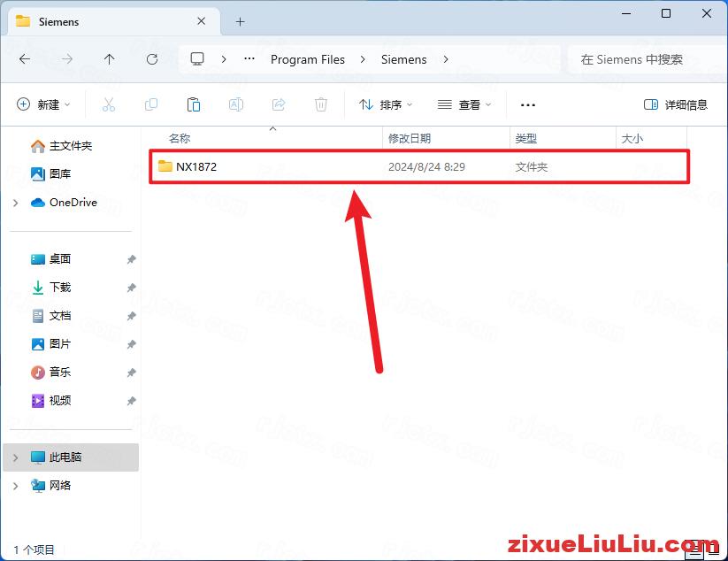Image resolution: width=728 pixels, height=561 pixels.
Task: Click the Refresh icon in the navigation bar
Action: click(152, 58)
